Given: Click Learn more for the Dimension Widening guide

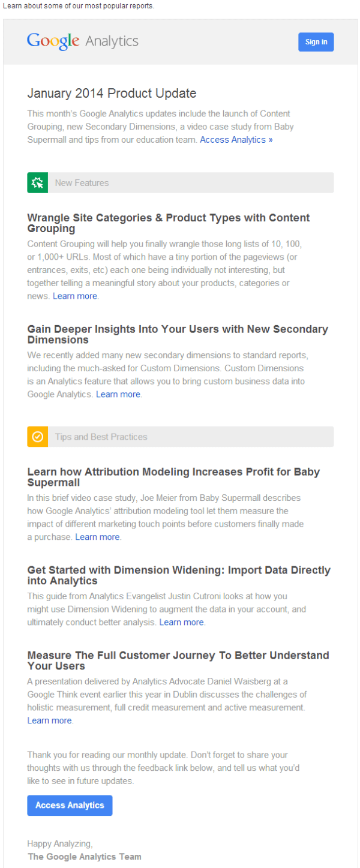Looking at the screenshot, I should [x=181, y=623].
